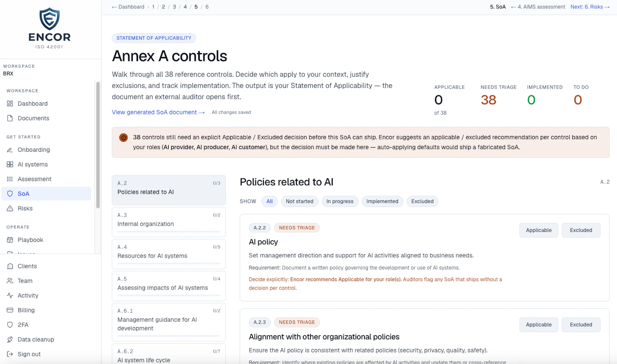Go back to 4. AIMS assessment
This screenshot has height=364, width=617.
(x=538, y=7)
